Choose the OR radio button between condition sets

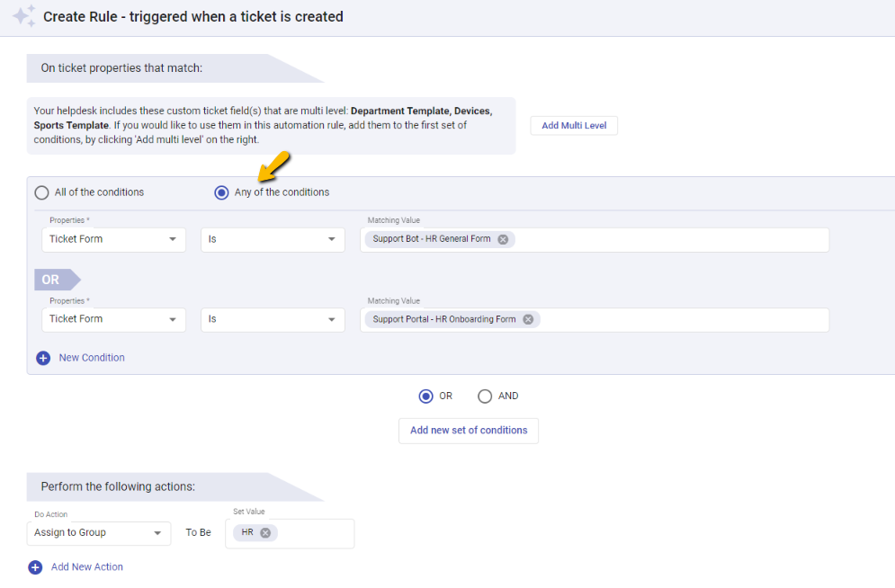click(x=425, y=396)
